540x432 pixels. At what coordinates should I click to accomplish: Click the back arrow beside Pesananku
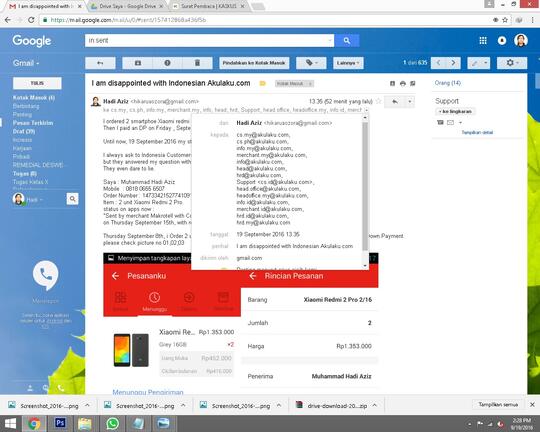(115, 276)
